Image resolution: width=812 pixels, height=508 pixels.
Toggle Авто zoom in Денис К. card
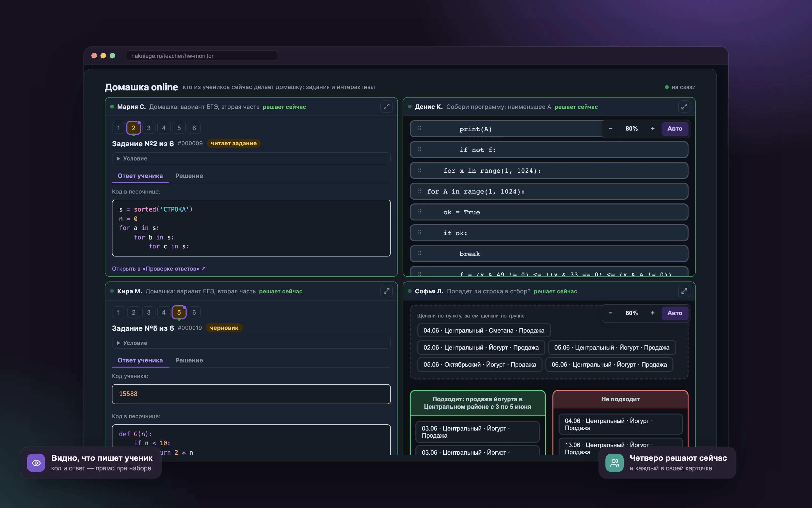click(x=675, y=129)
